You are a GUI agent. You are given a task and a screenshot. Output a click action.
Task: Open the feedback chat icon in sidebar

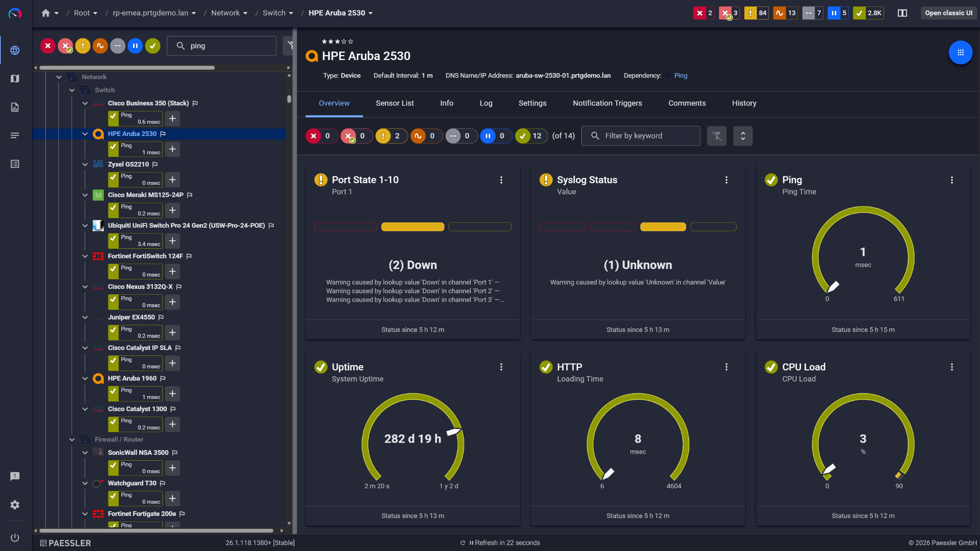15,476
